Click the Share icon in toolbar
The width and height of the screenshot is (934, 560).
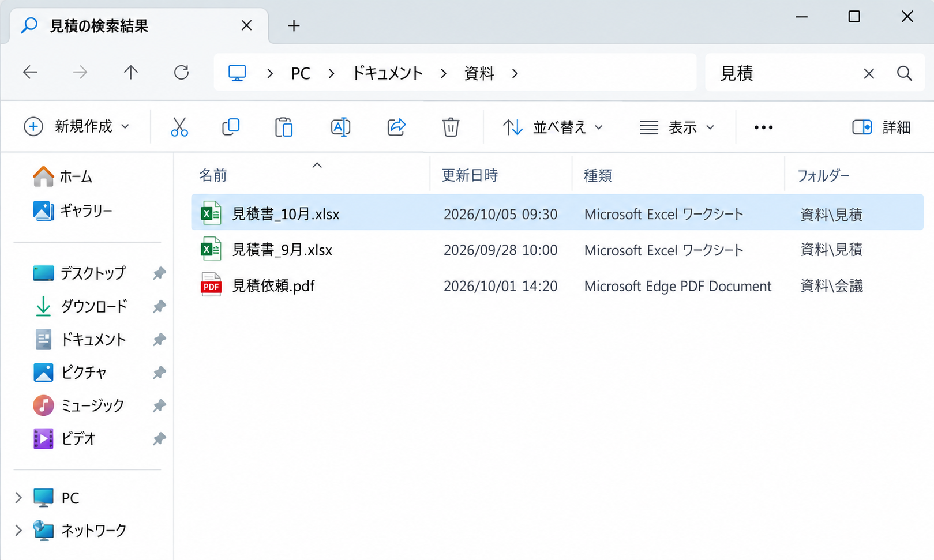396,127
